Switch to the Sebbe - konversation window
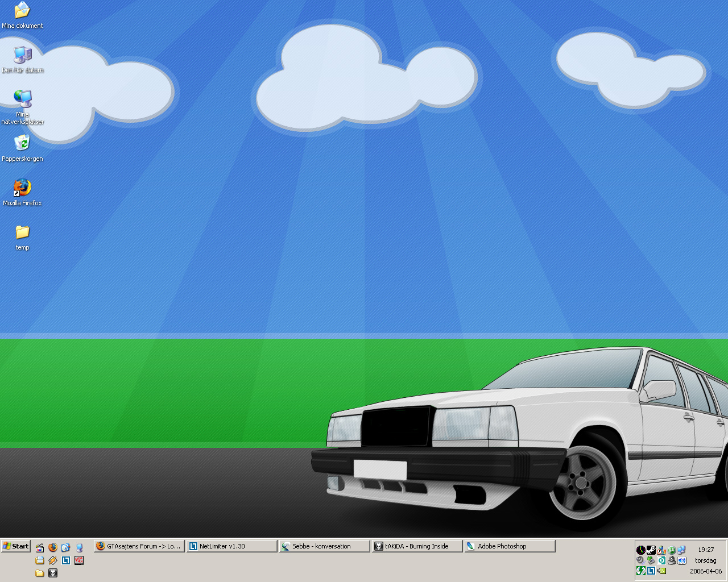The height and width of the screenshot is (582, 728). (325, 546)
